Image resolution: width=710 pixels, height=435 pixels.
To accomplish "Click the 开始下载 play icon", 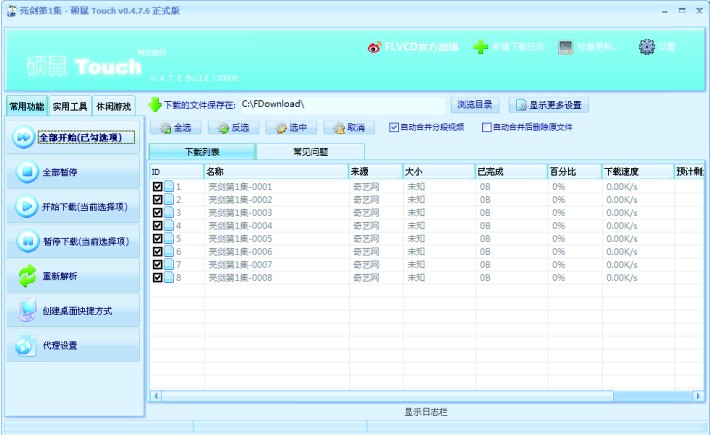I will [x=27, y=206].
